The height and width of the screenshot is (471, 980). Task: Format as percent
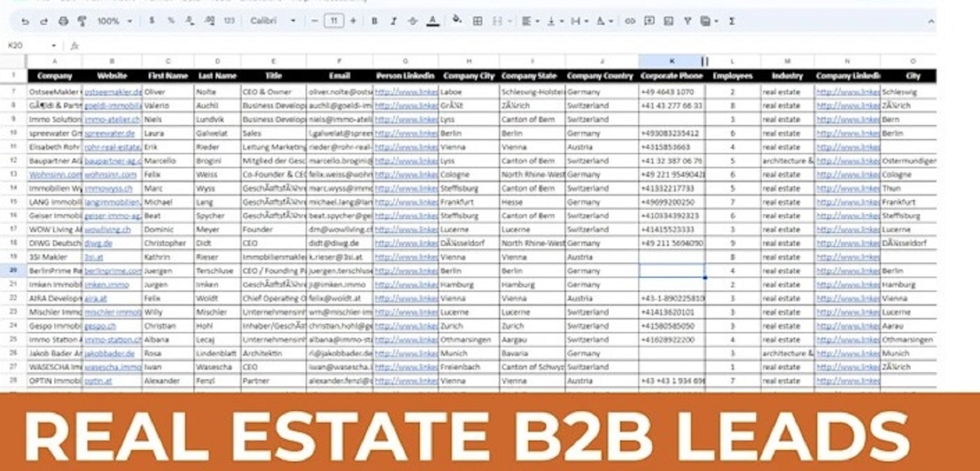(171, 21)
